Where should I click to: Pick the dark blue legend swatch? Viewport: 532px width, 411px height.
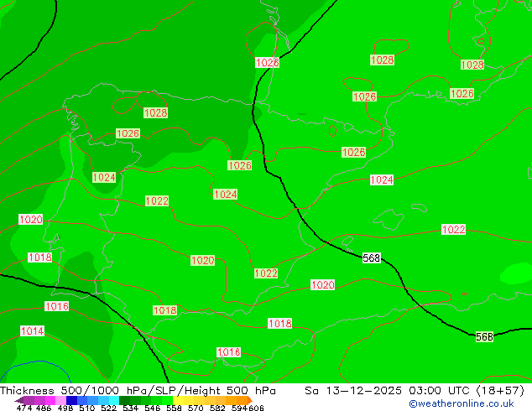click(x=71, y=400)
